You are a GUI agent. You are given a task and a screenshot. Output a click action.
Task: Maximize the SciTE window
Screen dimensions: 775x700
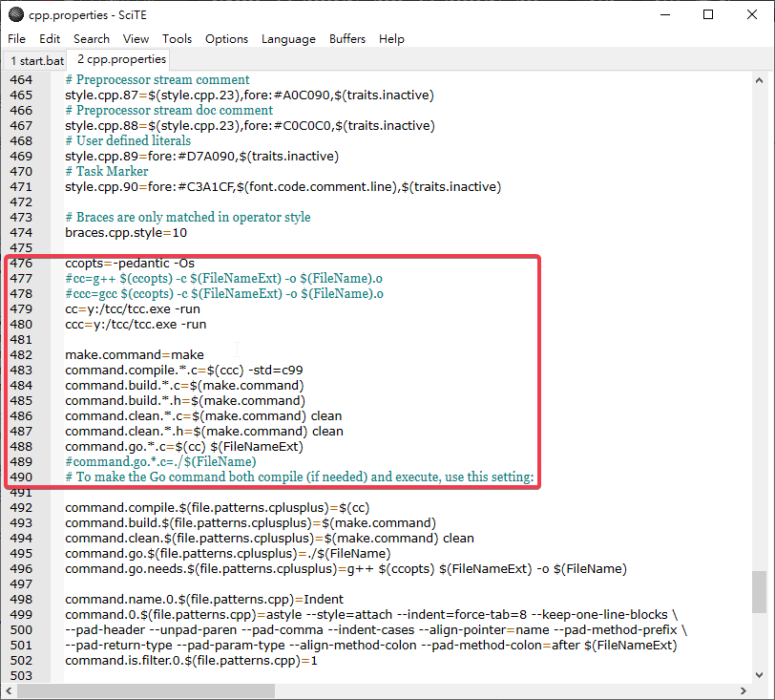(708, 15)
